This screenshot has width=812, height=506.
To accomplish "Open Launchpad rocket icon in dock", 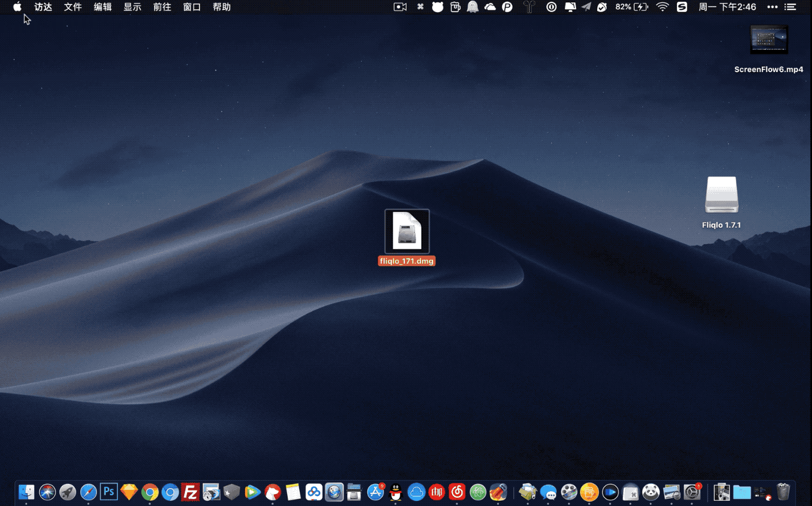I will tap(68, 492).
